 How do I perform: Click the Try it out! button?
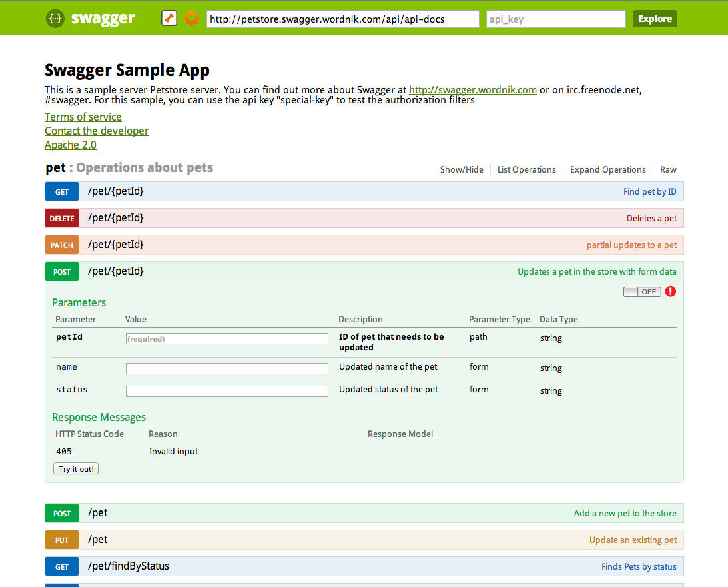76,468
